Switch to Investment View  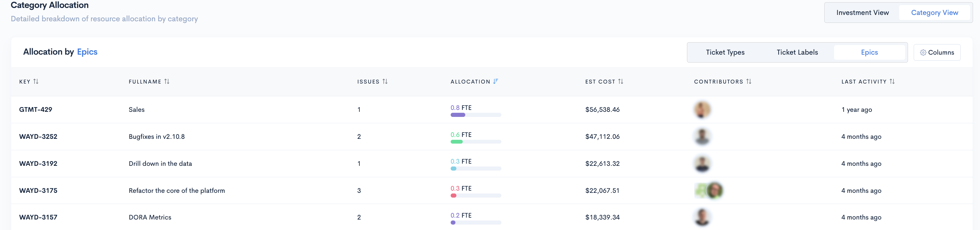click(862, 13)
